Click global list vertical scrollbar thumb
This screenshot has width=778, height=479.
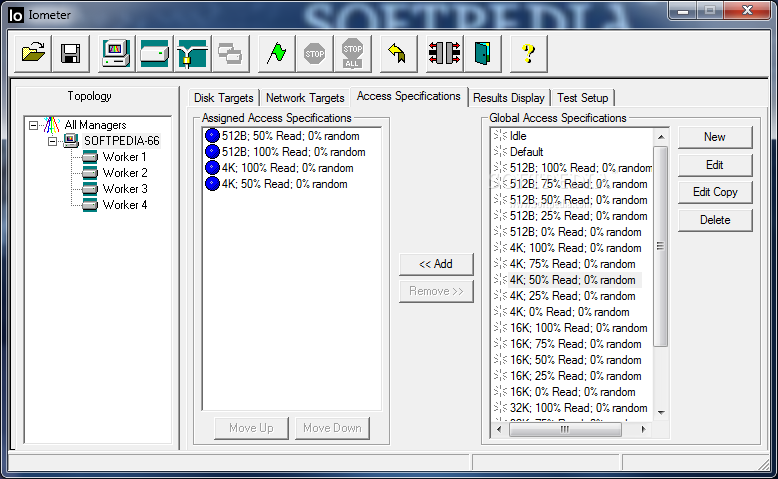tap(661, 246)
